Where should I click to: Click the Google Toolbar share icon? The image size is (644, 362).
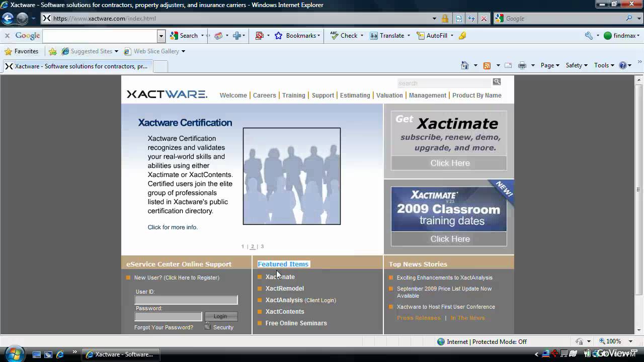(218, 36)
